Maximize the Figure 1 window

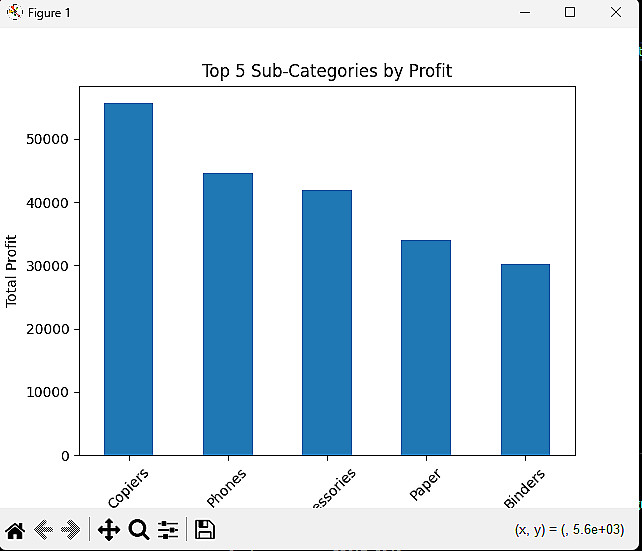[x=570, y=12]
